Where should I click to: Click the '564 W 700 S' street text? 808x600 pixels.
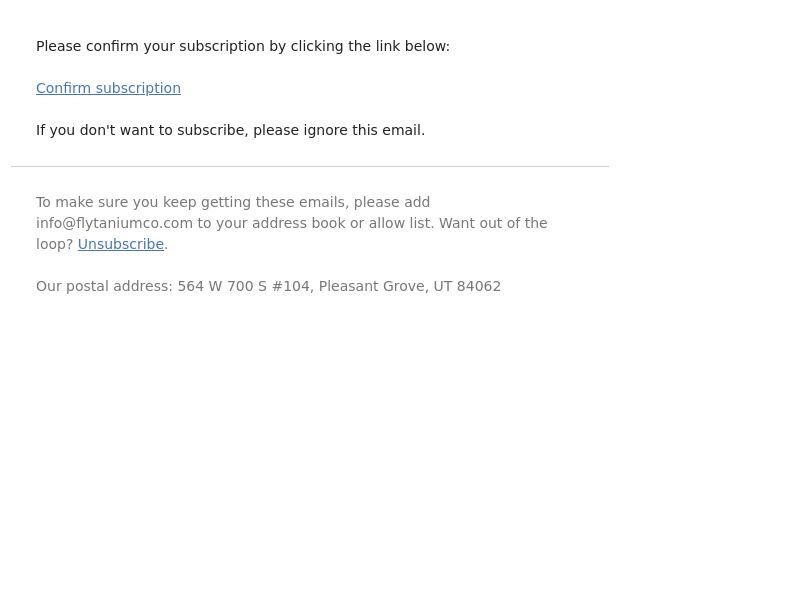pyautogui.click(x=222, y=286)
